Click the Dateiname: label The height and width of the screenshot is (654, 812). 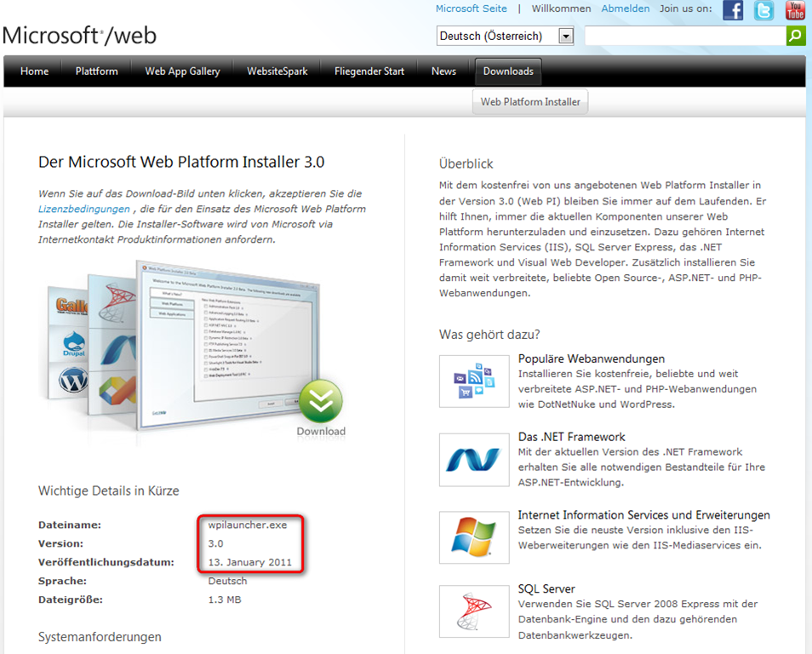[70, 525]
